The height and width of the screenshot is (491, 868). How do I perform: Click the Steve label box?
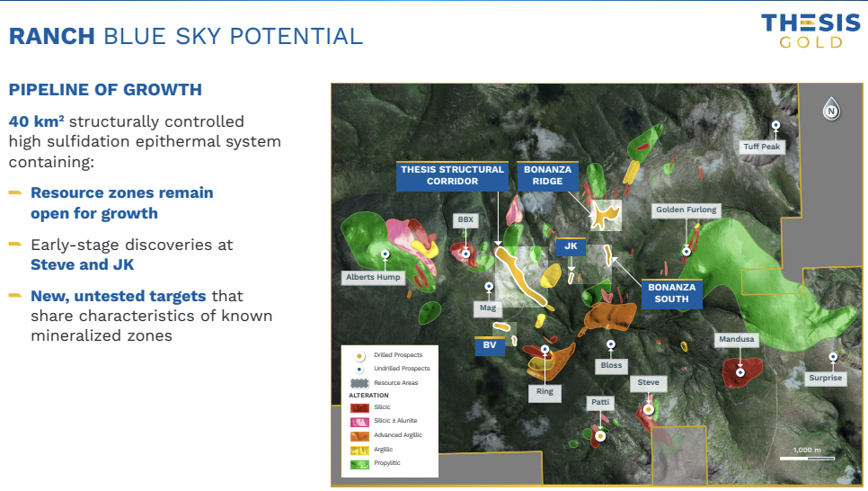pyautogui.click(x=648, y=383)
